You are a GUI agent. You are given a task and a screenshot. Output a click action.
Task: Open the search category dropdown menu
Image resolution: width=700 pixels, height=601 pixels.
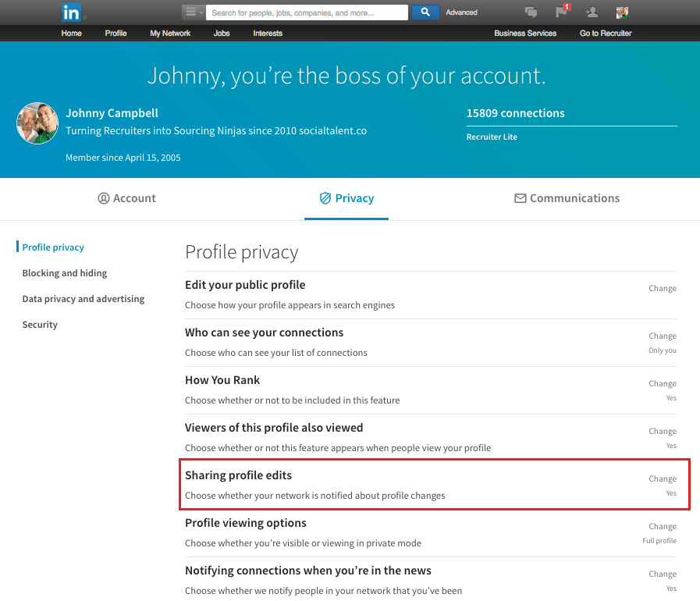194,12
